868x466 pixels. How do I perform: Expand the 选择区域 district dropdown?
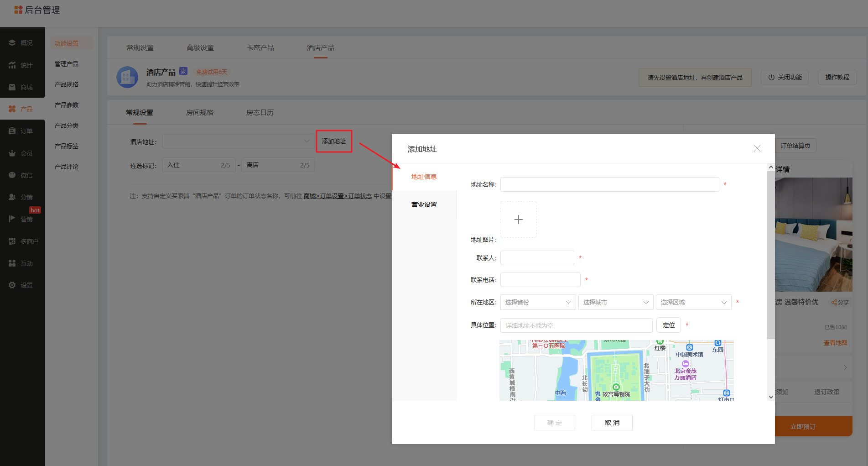coord(694,302)
